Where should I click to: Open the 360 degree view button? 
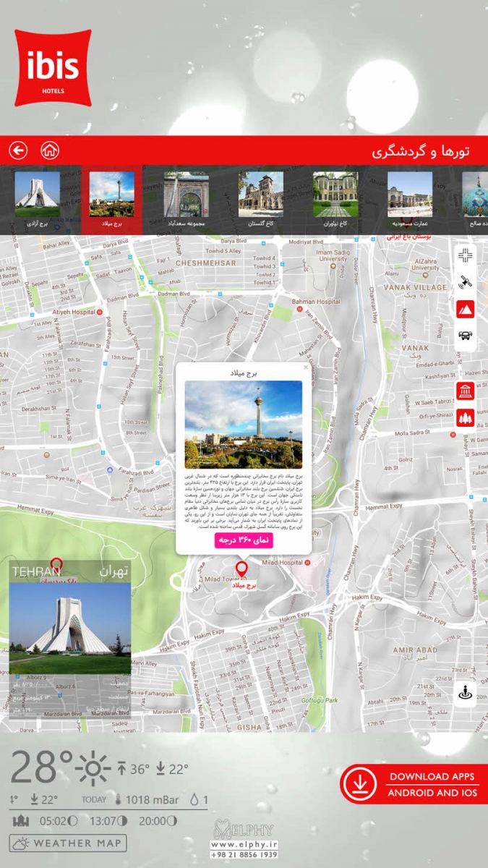243,540
